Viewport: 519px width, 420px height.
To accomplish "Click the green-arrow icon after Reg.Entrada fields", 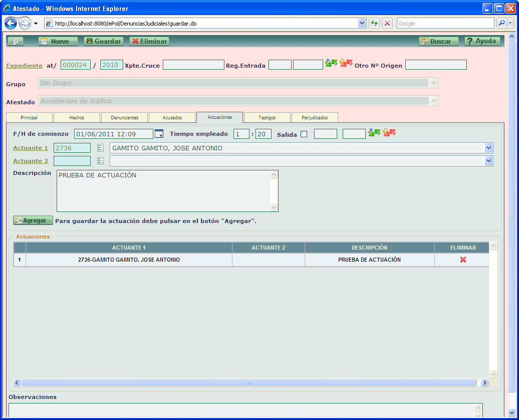I will pyautogui.click(x=331, y=63).
